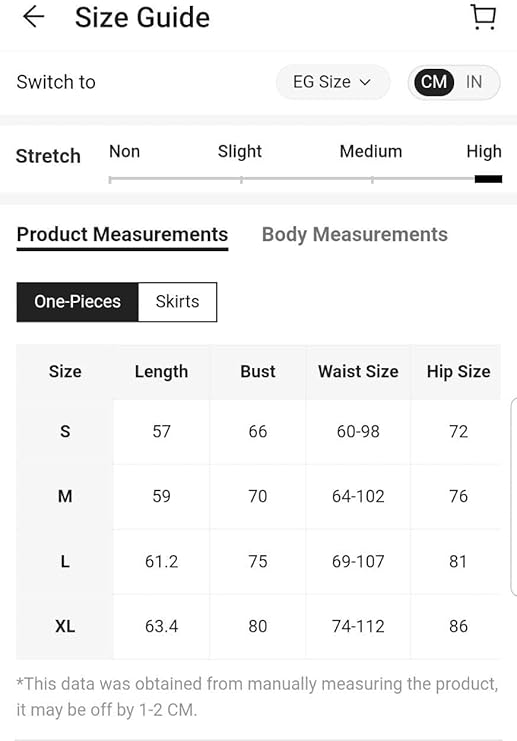
Task: Select the One-Pieces button
Action: 78,302
